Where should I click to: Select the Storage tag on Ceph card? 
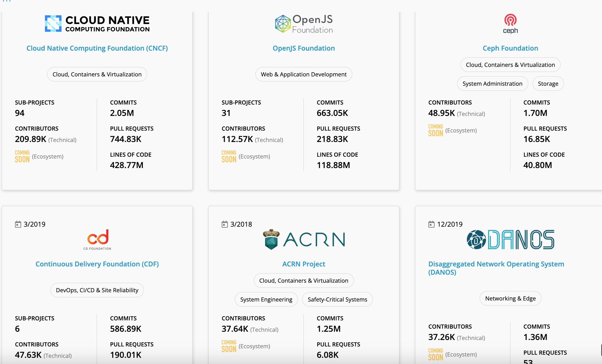(x=548, y=84)
